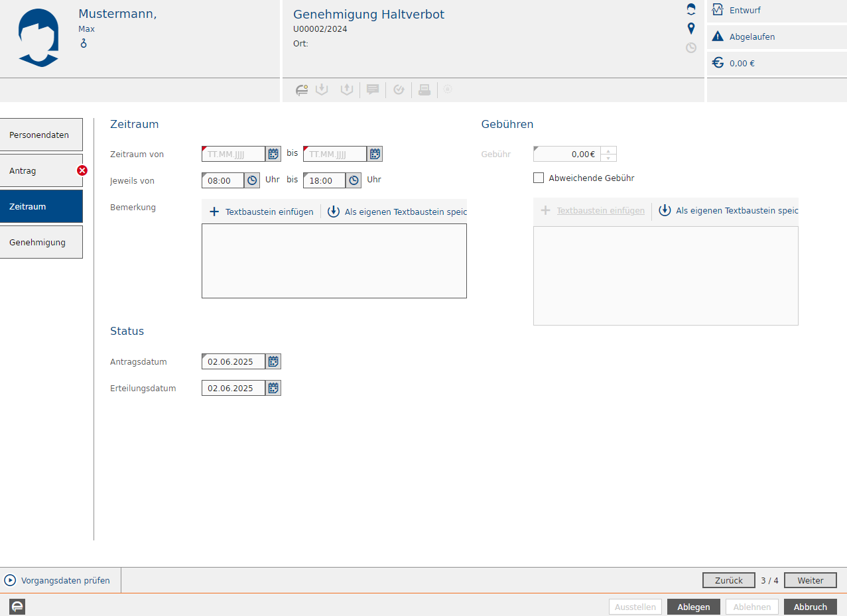Image resolution: width=847 pixels, height=616 pixels.
Task: Open calendar picker for Zeitraum von date
Action: pos(273,154)
